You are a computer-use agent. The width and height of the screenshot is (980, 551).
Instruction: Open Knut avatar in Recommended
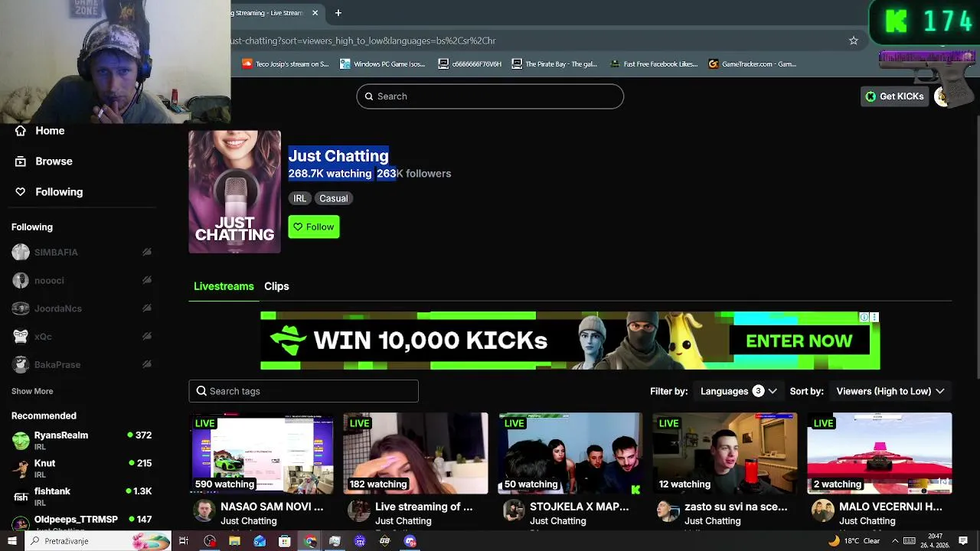[x=21, y=468]
